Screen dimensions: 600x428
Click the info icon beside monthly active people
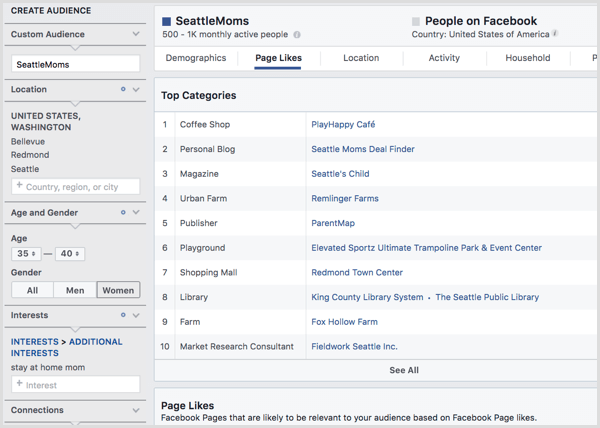point(297,35)
